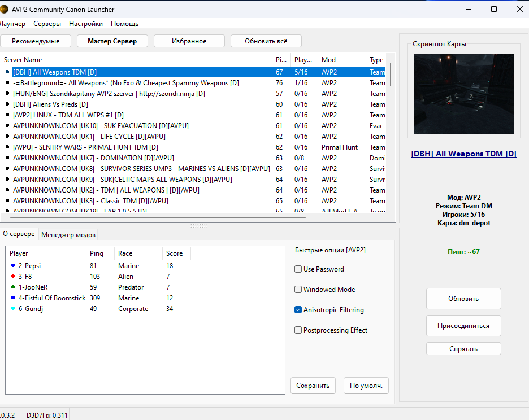Enable the Use Password checkbox

298,269
